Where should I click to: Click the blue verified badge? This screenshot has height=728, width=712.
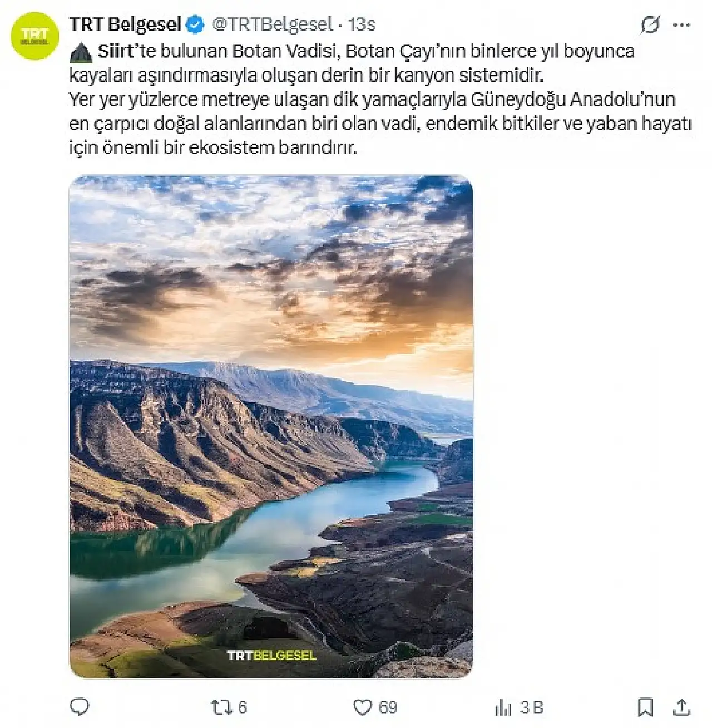coord(195,24)
